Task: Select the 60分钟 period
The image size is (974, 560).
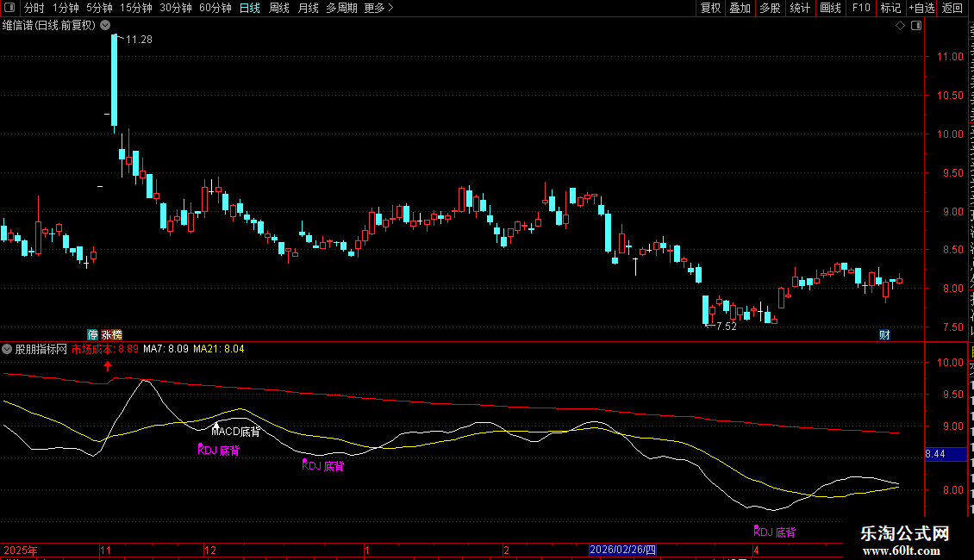Action: coord(215,8)
